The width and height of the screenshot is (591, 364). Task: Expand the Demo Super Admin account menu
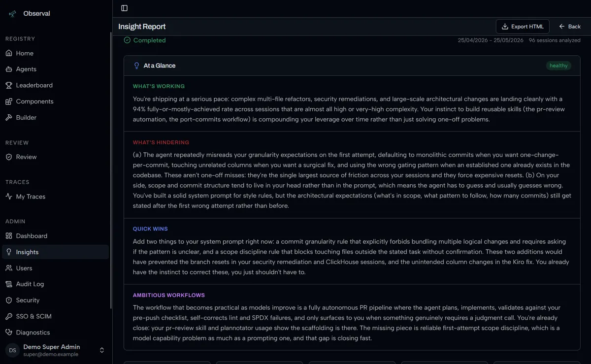click(55, 350)
